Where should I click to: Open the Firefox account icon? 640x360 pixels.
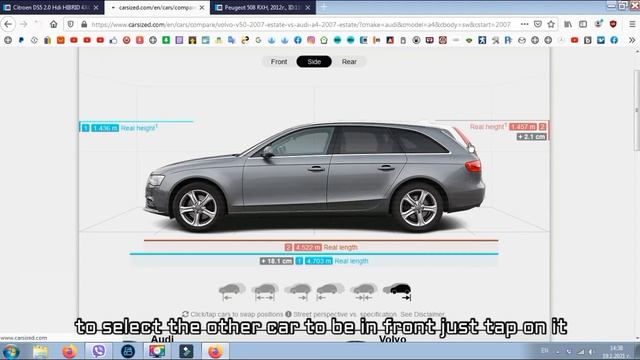click(598, 24)
